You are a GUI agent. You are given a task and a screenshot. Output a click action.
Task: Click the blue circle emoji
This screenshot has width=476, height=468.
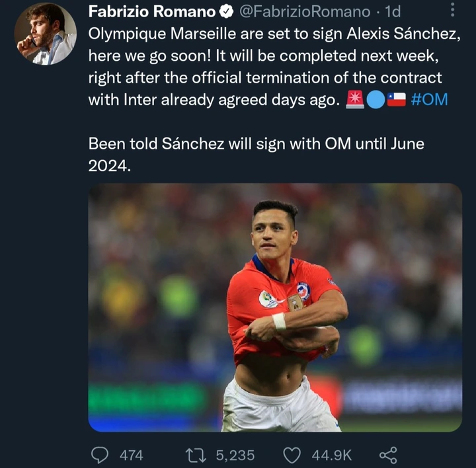pyautogui.click(x=375, y=100)
